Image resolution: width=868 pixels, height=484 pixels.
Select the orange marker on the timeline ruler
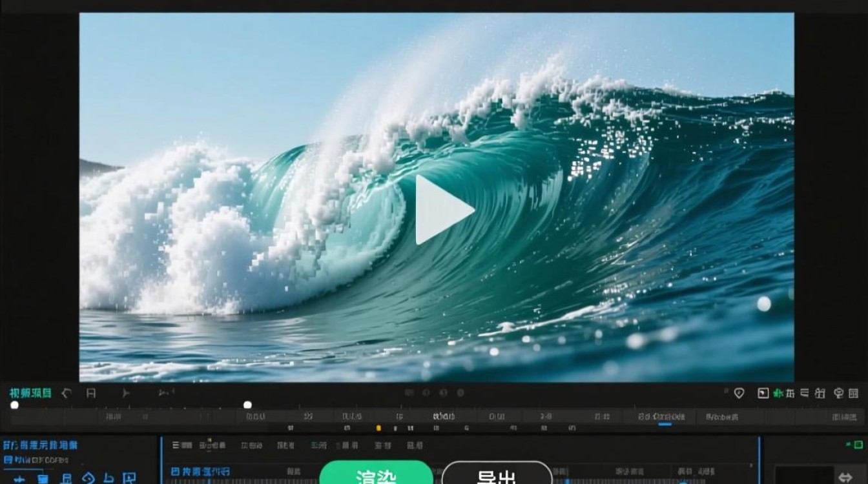coord(378,428)
